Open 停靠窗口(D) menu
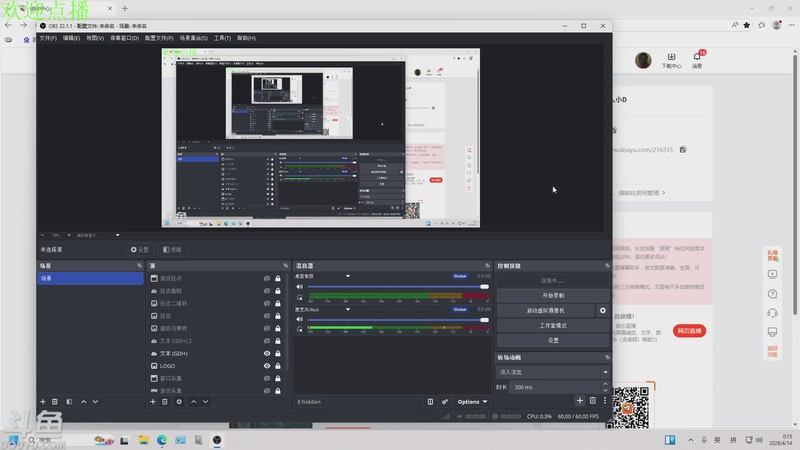Image resolution: width=800 pixels, height=450 pixels. (124, 38)
